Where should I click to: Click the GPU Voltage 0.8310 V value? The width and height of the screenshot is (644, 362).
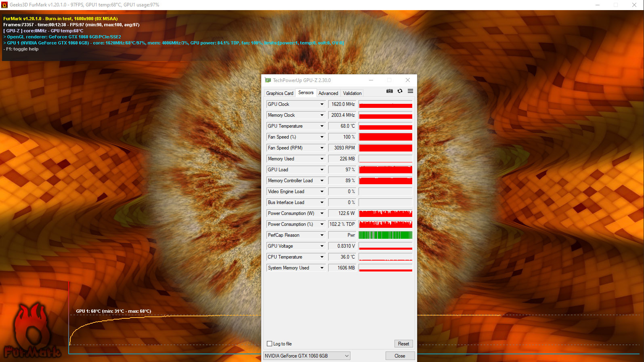tap(342, 246)
